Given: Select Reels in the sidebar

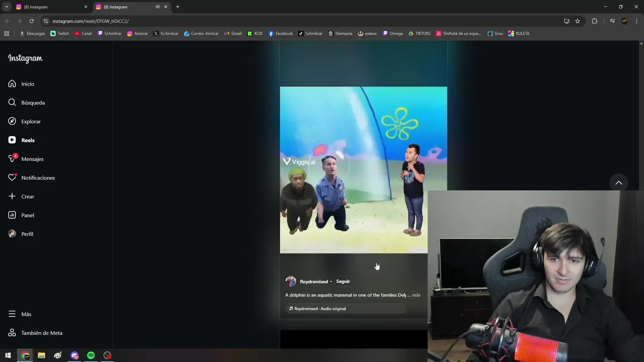Looking at the screenshot, I should 21,140.
